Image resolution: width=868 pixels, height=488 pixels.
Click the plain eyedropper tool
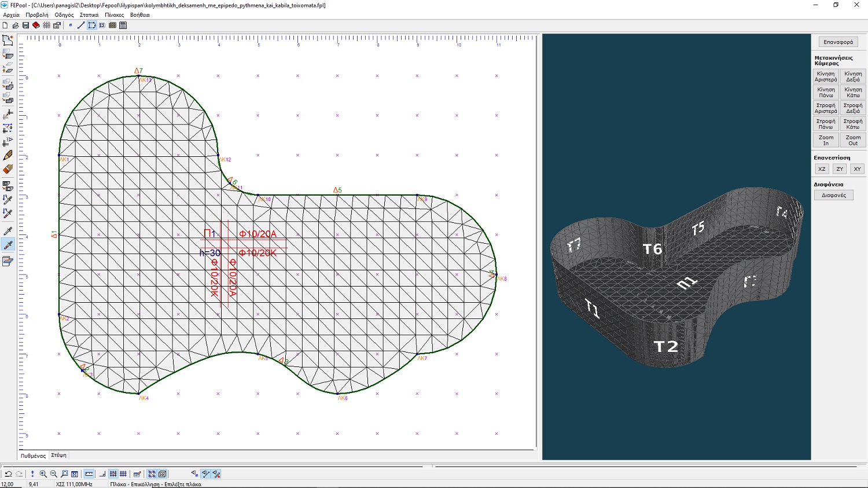coord(8,231)
